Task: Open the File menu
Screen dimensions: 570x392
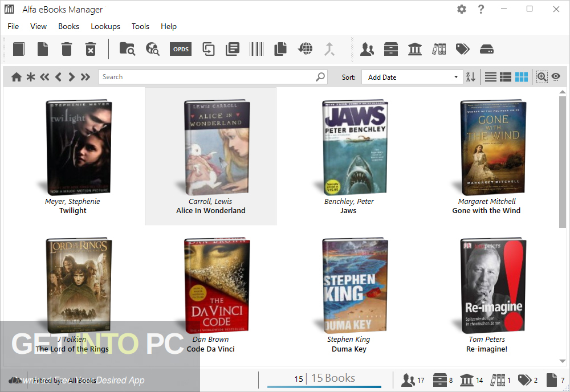Action: [x=13, y=27]
